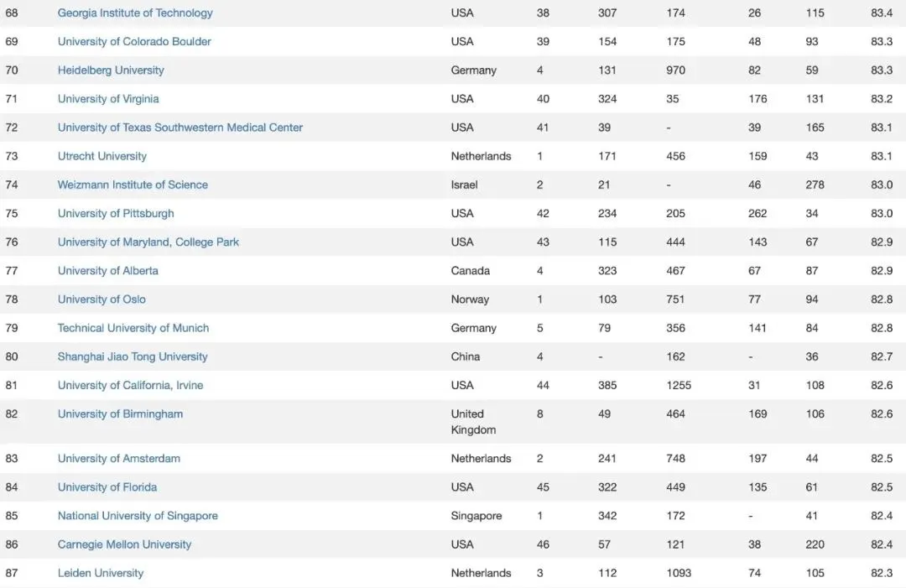Select Technical University of Munich link
Screen dimensions: 906x588
click(133, 328)
